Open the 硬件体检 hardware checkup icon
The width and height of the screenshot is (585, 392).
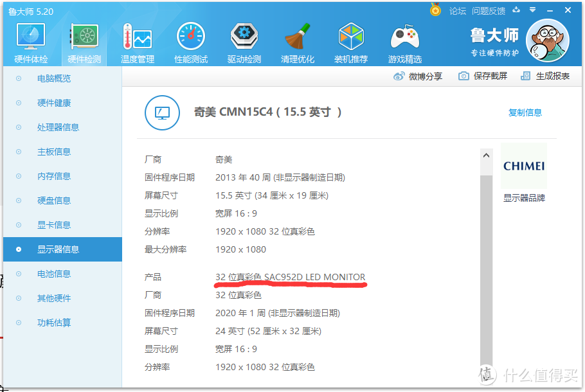pos(31,36)
